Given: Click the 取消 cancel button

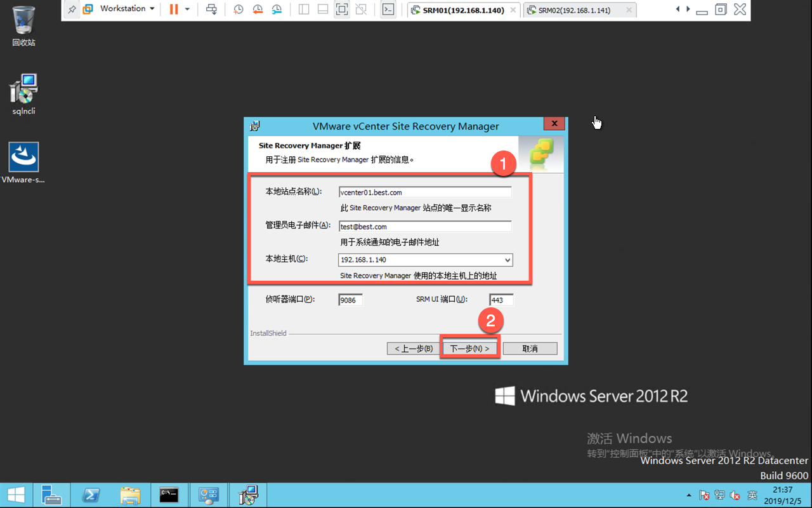Looking at the screenshot, I should (530, 349).
